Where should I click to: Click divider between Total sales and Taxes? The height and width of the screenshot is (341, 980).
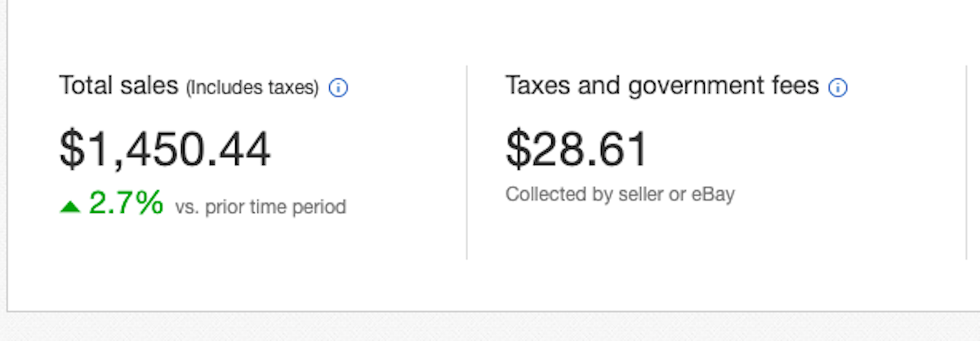[x=467, y=162]
